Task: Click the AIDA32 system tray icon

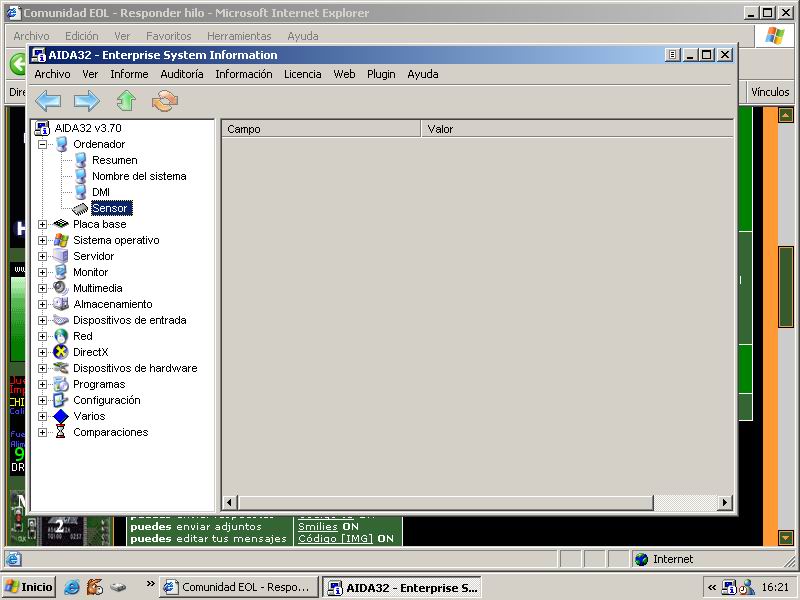Action: click(729, 588)
